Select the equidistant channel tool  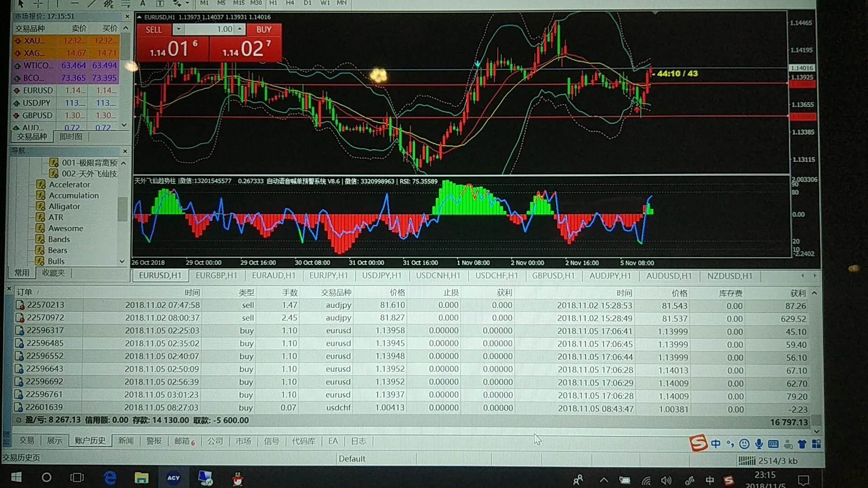(x=108, y=4)
